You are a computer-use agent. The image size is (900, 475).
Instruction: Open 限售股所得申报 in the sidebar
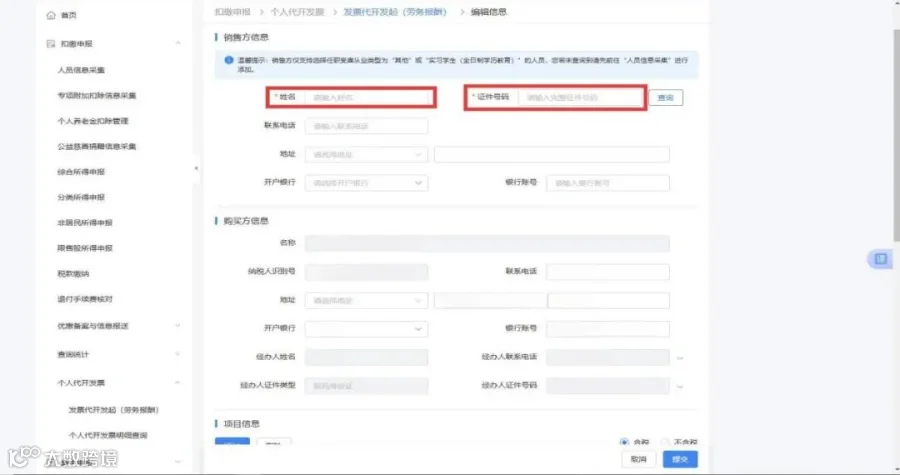(85, 248)
